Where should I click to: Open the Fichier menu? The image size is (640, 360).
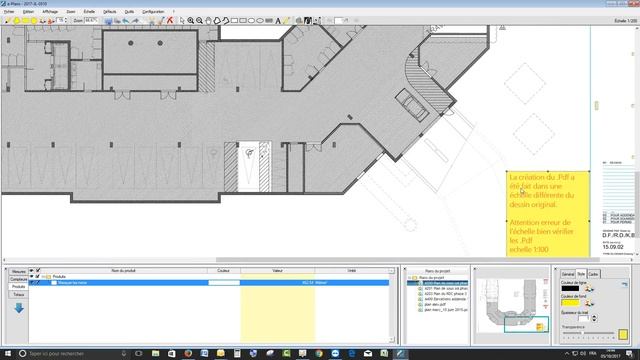[9, 12]
